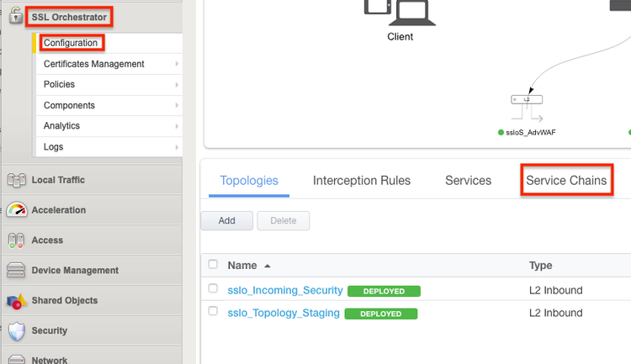631x364 pixels.
Task: Switch to the Service Chains tab
Action: click(566, 181)
